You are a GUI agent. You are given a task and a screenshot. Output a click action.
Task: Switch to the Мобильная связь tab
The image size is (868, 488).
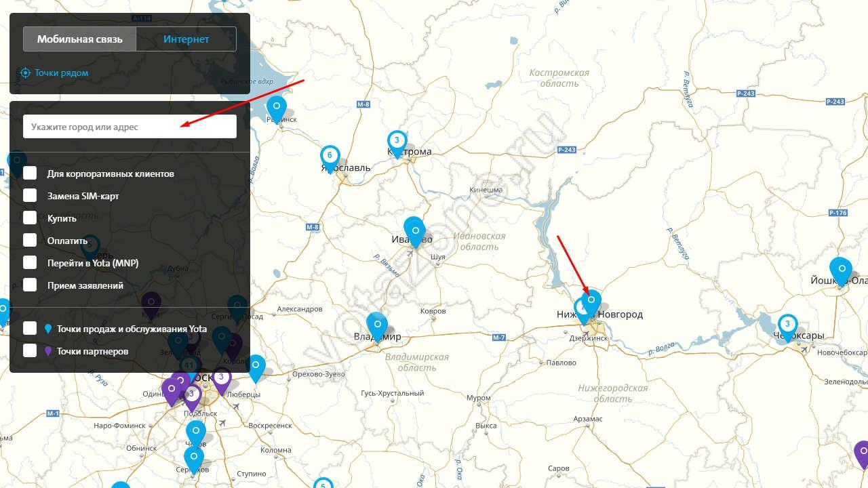(x=79, y=39)
